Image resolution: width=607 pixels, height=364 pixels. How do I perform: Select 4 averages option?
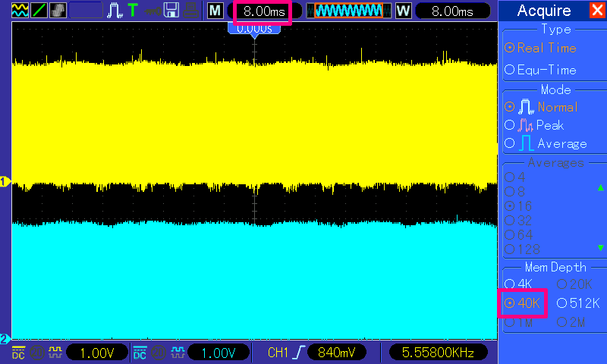515,177
